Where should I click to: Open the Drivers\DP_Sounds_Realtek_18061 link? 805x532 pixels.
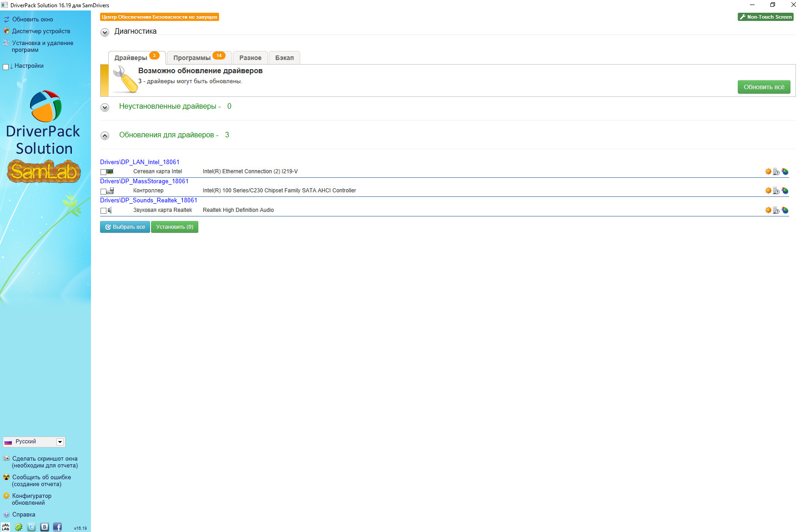click(x=149, y=200)
